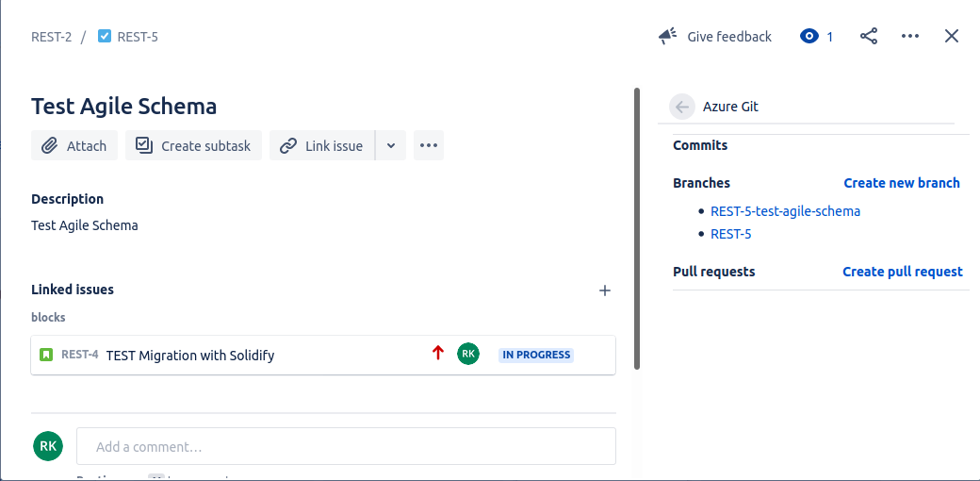Open IN PROGRESS status of REST-4
Screen dimensions: 980x481
[536, 355]
